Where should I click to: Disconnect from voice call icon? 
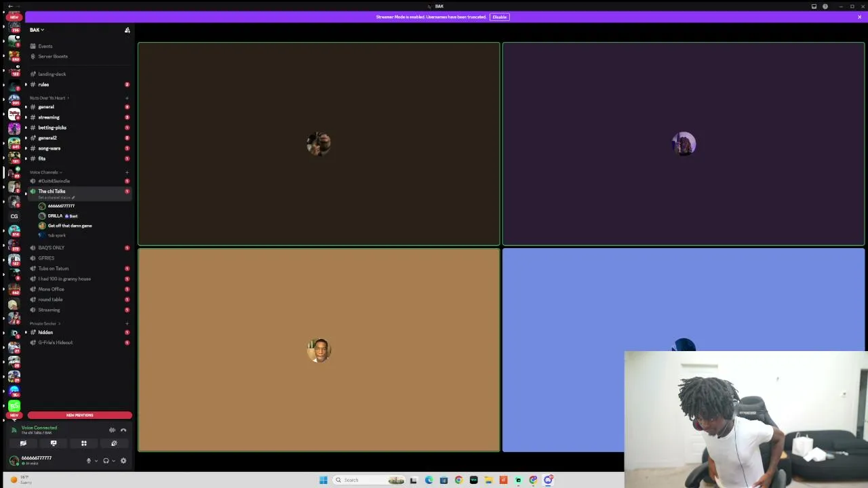[x=123, y=430]
